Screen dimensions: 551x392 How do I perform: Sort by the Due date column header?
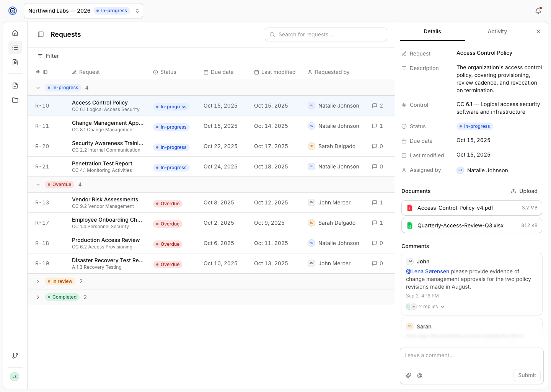tap(218, 72)
